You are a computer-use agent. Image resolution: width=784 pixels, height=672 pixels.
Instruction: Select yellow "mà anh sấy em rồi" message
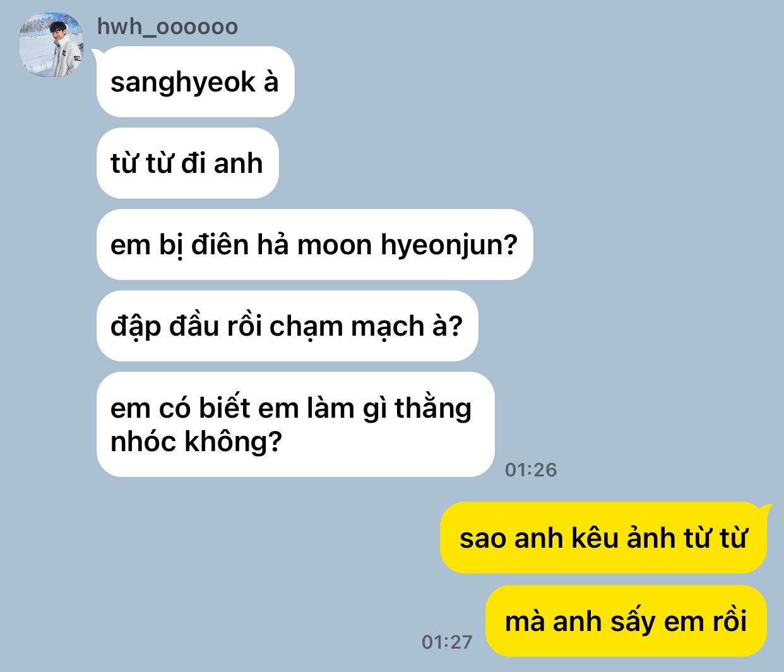[x=626, y=621]
